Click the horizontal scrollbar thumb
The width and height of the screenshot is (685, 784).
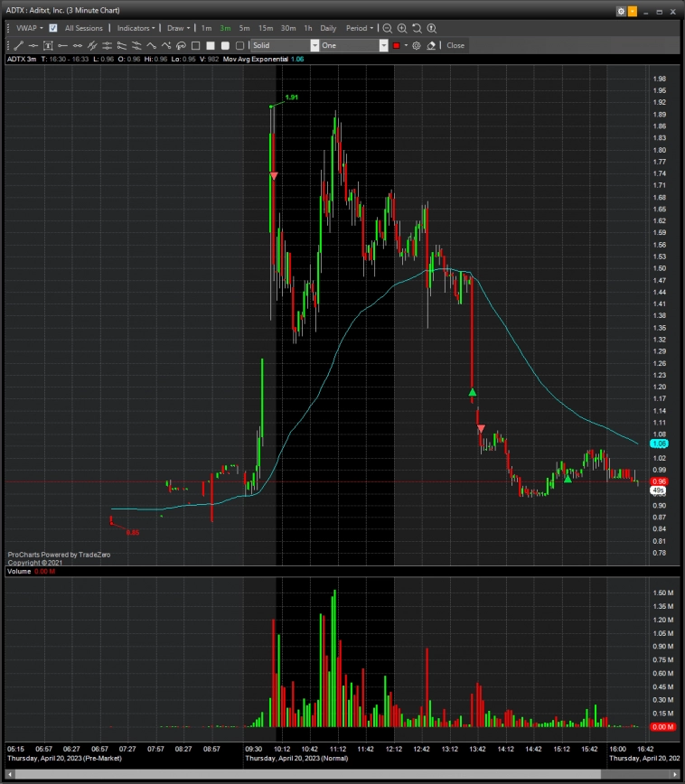pyautogui.click(x=308, y=774)
